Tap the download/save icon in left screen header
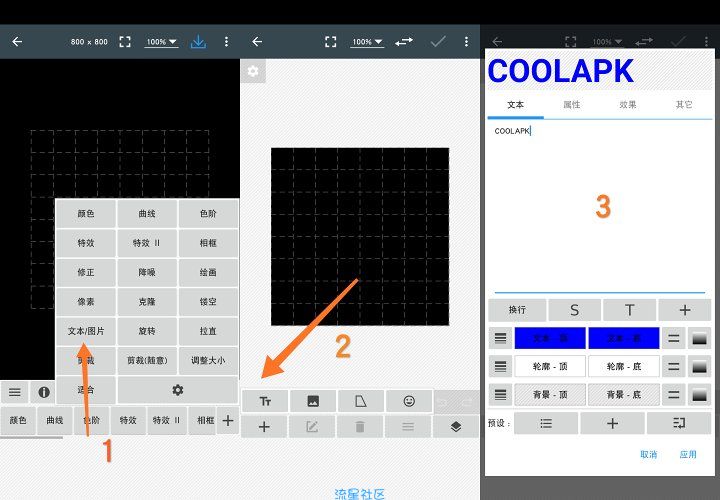Image resolution: width=720 pixels, height=500 pixels. click(198, 42)
